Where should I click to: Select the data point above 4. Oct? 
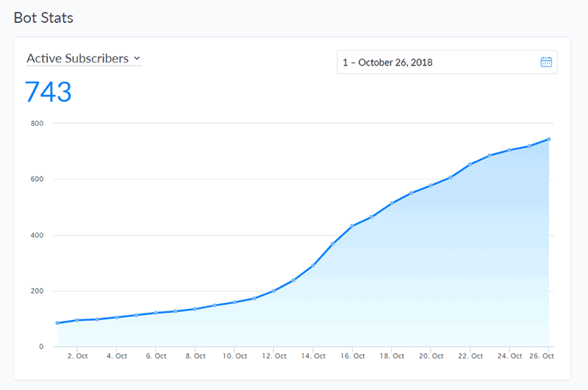click(117, 317)
